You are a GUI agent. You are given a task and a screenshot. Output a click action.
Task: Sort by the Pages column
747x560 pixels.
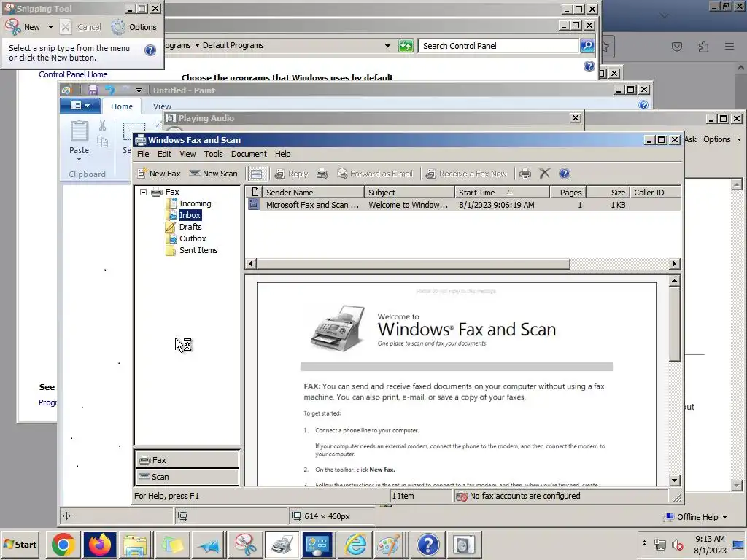[568, 192]
